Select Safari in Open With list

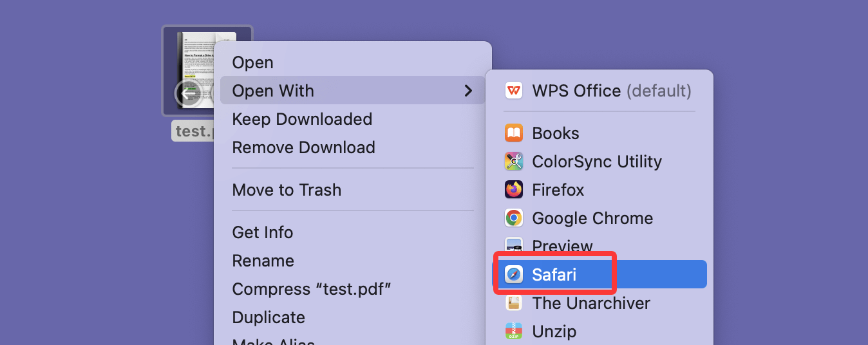(599, 275)
